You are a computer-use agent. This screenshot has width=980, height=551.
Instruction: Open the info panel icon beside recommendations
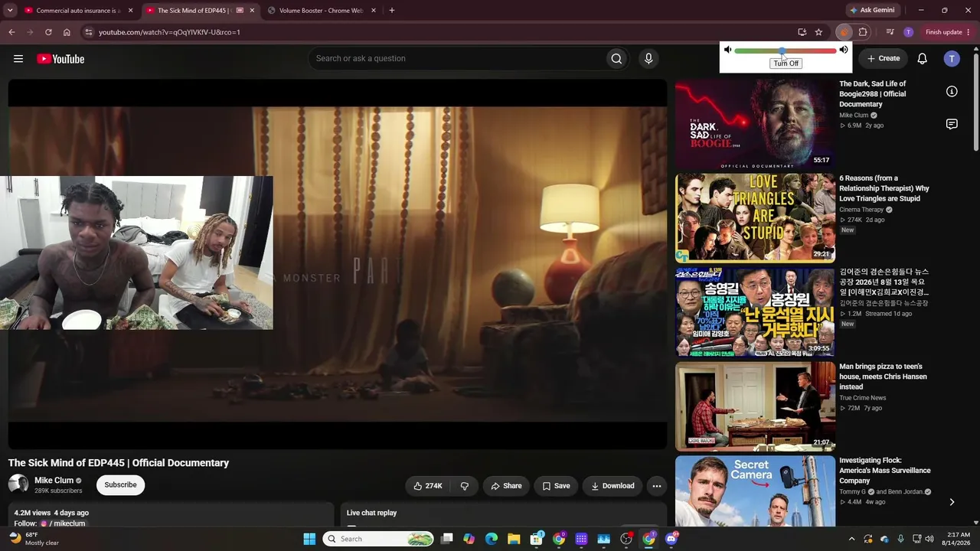tap(952, 92)
